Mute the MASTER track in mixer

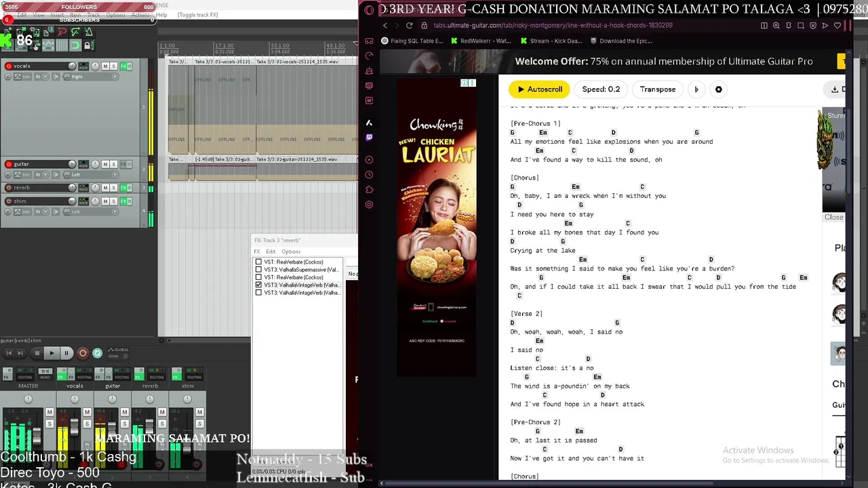pos(50,412)
